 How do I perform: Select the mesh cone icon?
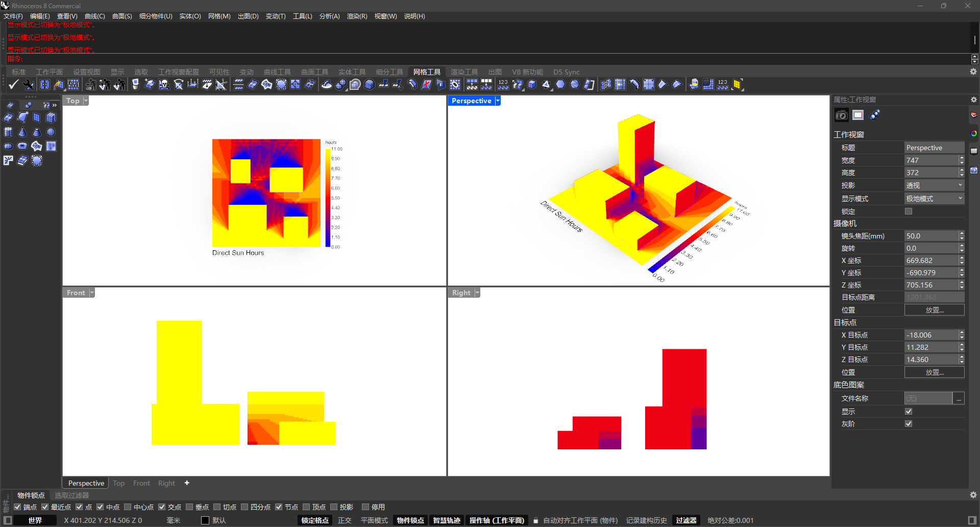(22, 132)
